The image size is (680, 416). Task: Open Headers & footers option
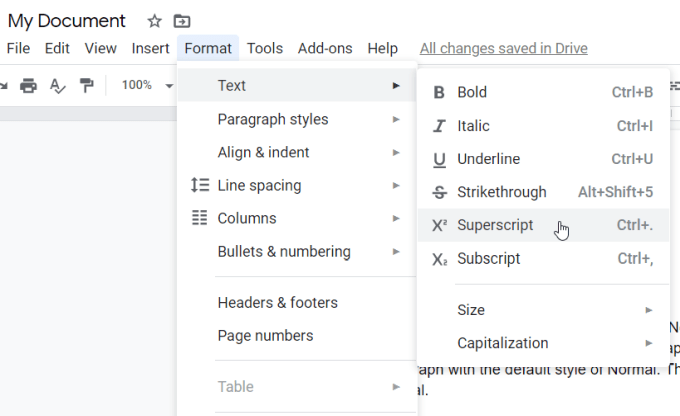[277, 303]
